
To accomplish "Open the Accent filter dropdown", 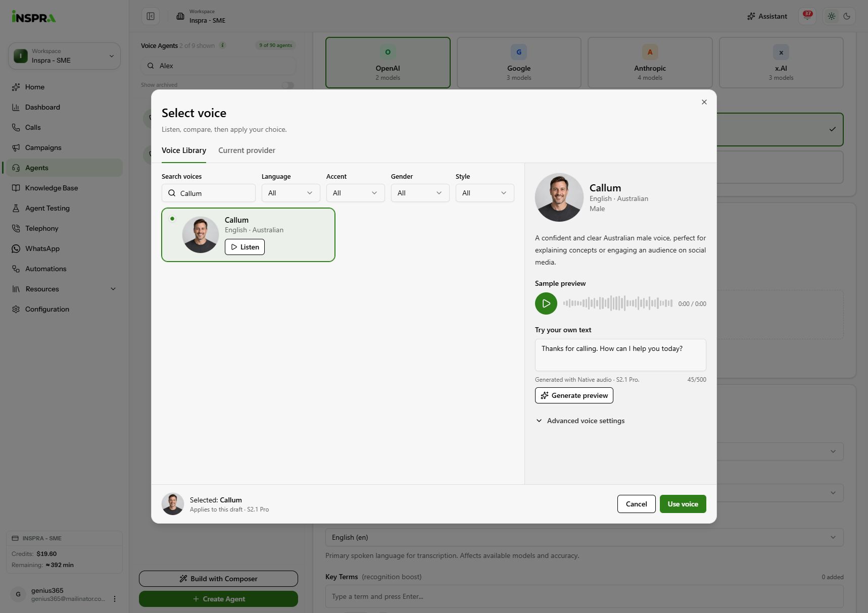I will pyautogui.click(x=355, y=193).
